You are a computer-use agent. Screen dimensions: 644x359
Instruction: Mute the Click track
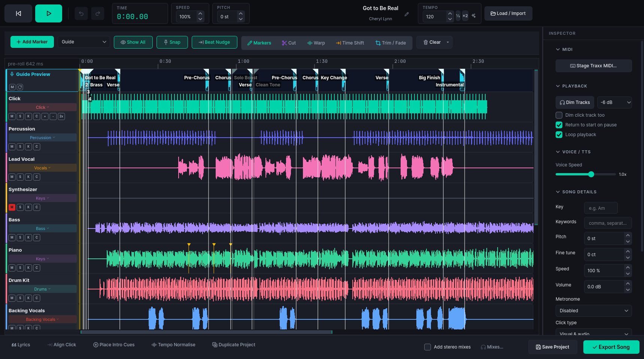tap(12, 116)
